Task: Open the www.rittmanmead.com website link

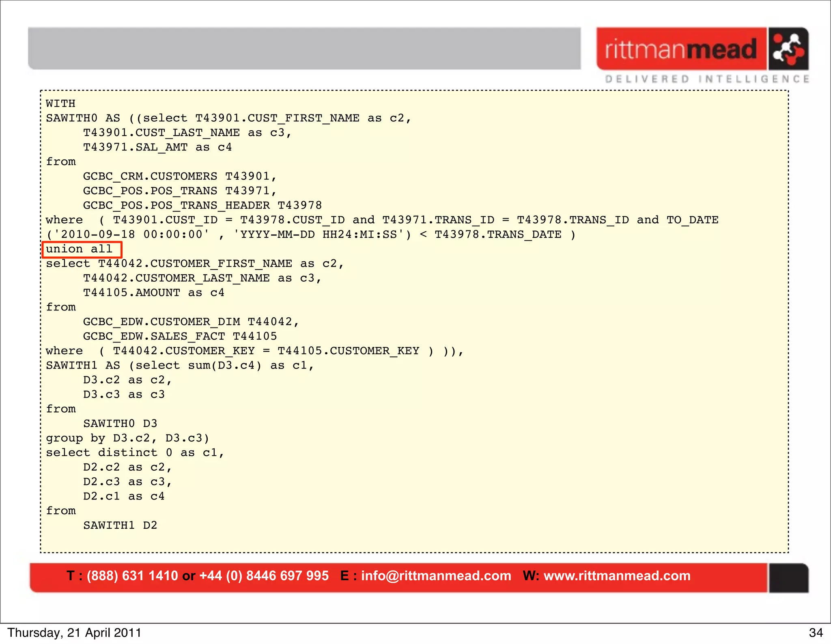Action: [x=617, y=576]
